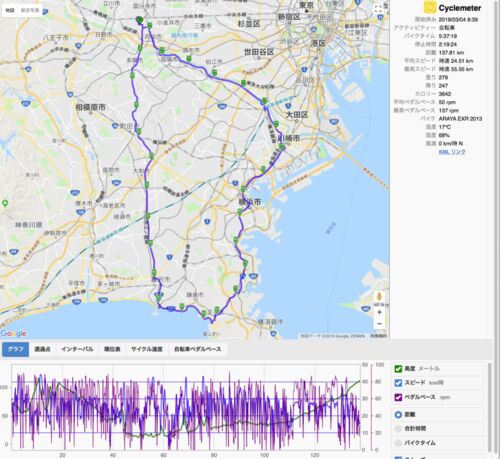
Task: Switch the map to 航空写真 satellite view
Action: pos(30,10)
